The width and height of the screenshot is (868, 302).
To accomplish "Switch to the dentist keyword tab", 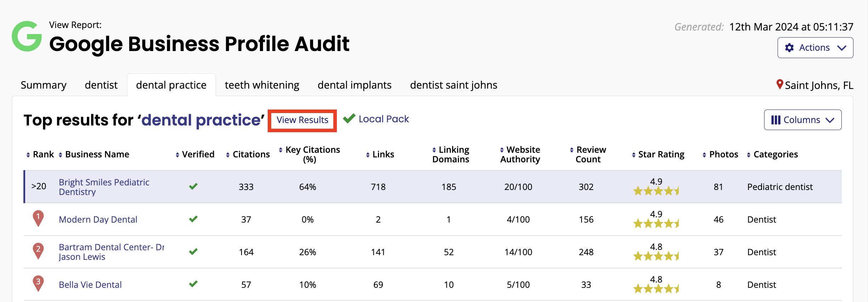I will pos(101,85).
